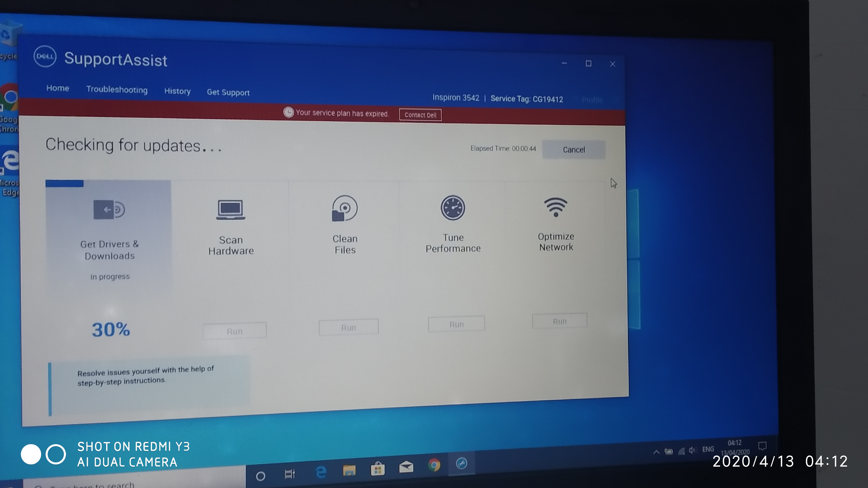The image size is (868, 488).
Task: Open Google Chrome from the taskbar
Action: pyautogui.click(x=434, y=465)
